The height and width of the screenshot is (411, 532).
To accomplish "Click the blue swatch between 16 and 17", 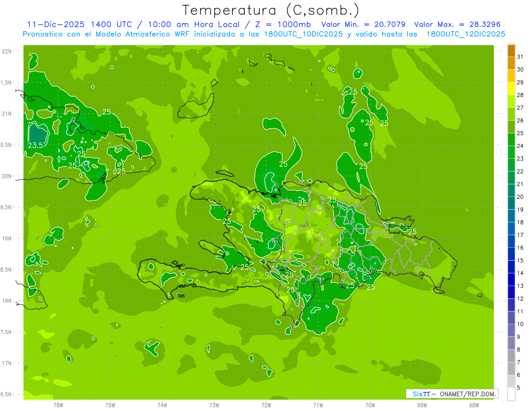I will [511, 241].
